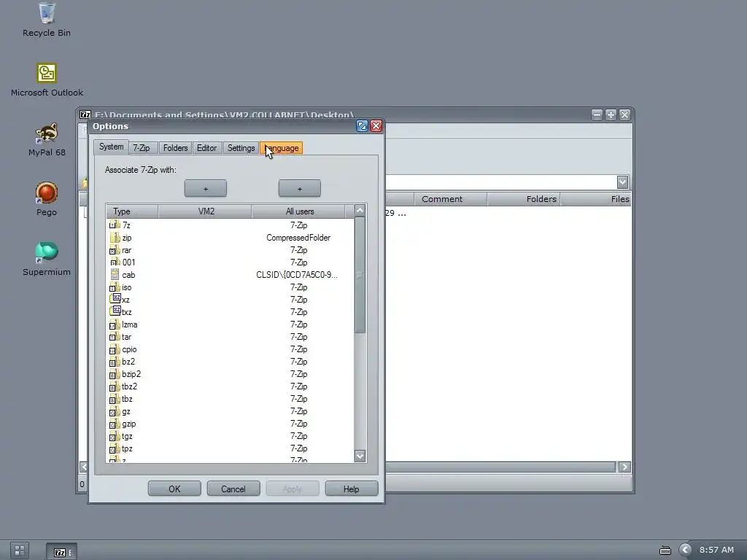Image resolution: width=747 pixels, height=560 pixels.
Task: Click the 7-Zip taskbar button
Action: (61, 551)
